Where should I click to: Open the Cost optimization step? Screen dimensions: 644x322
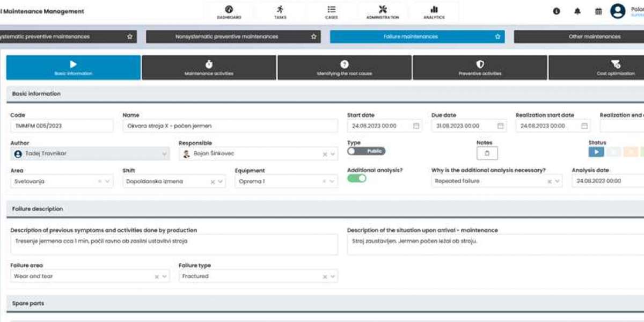tap(596, 68)
